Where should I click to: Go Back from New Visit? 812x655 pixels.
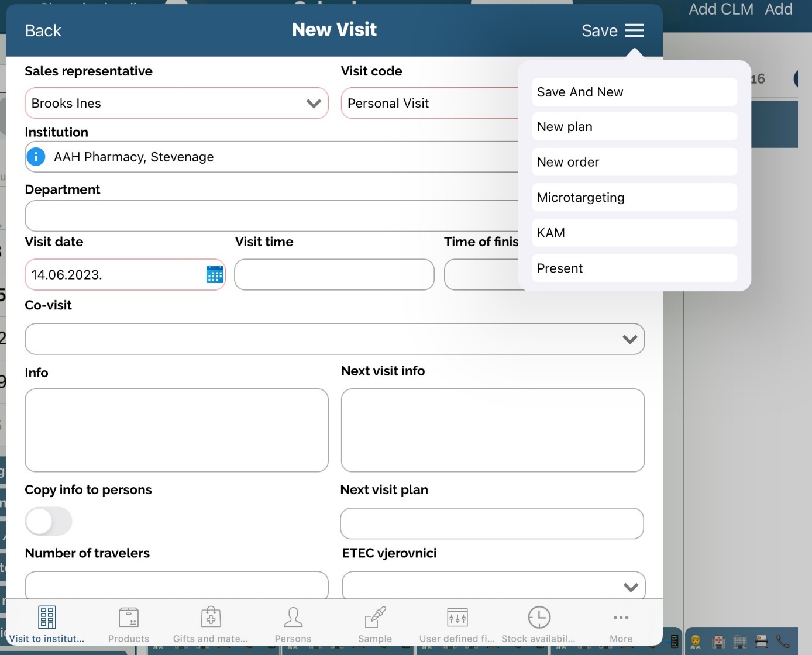43,30
